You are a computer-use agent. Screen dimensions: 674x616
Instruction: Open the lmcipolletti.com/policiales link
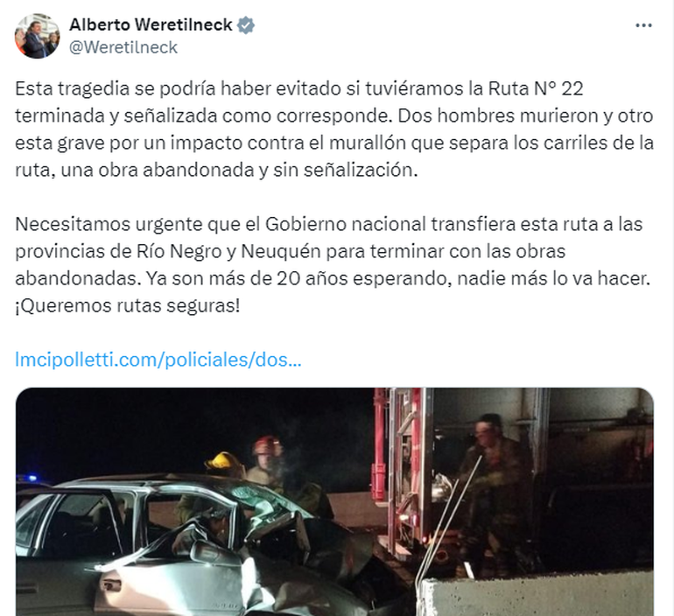pos(158,360)
